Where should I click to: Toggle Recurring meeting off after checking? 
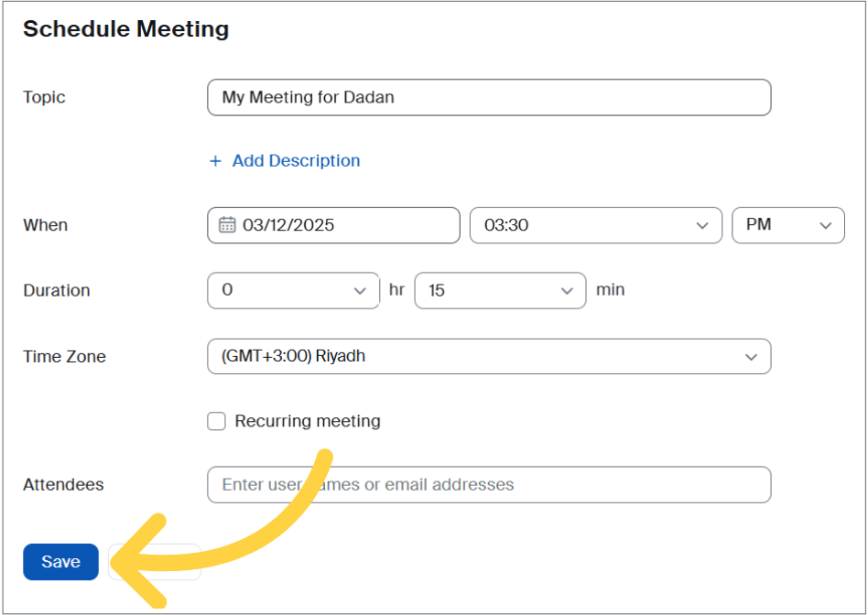click(216, 421)
